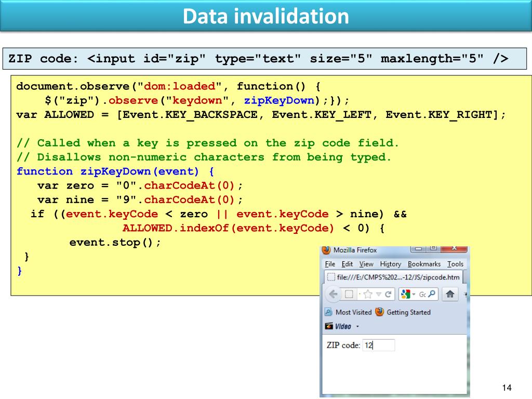Open the Getting Started bookmark

pos(403,312)
